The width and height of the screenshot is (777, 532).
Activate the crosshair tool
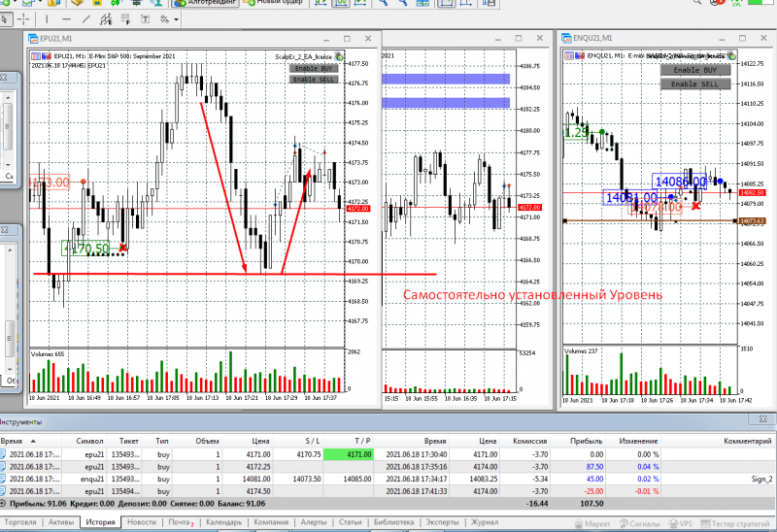pos(23,19)
